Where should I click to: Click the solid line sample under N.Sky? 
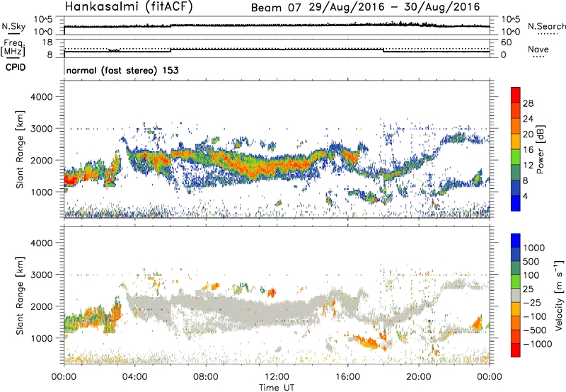click(13, 33)
